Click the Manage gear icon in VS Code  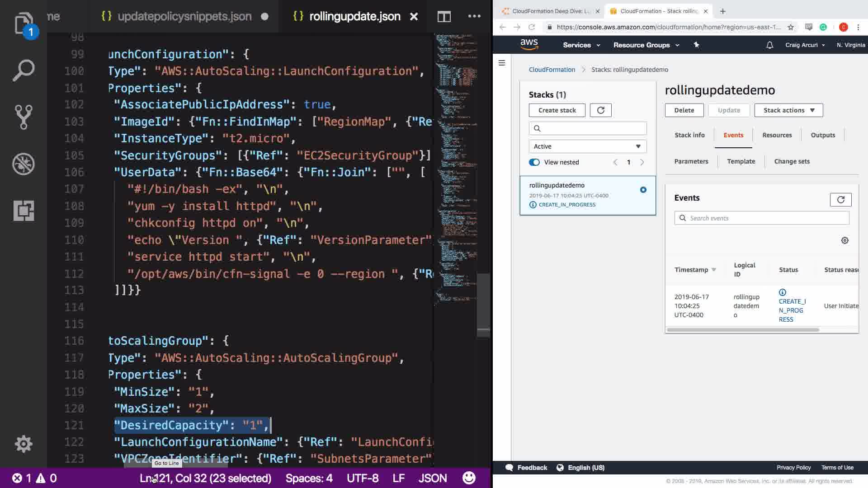pyautogui.click(x=24, y=444)
